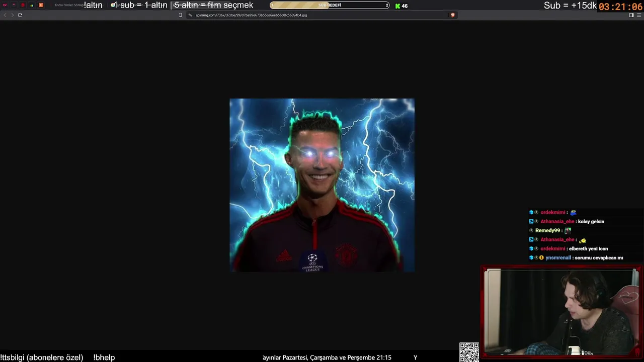
Task: Click chat message 'elbereth yeni icon'
Action: click(588, 249)
